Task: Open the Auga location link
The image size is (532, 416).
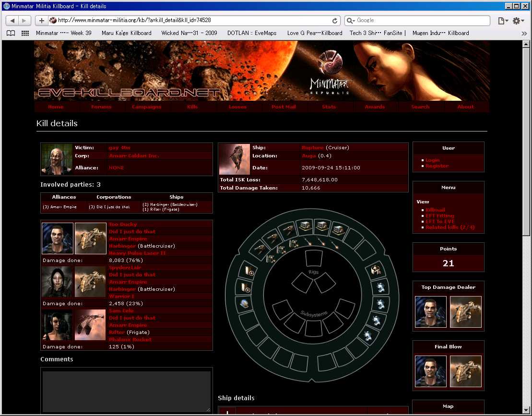Action: [309, 156]
